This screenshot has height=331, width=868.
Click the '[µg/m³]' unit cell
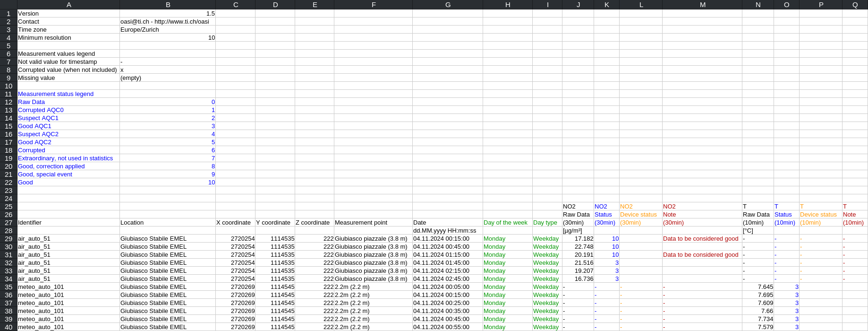click(x=578, y=231)
